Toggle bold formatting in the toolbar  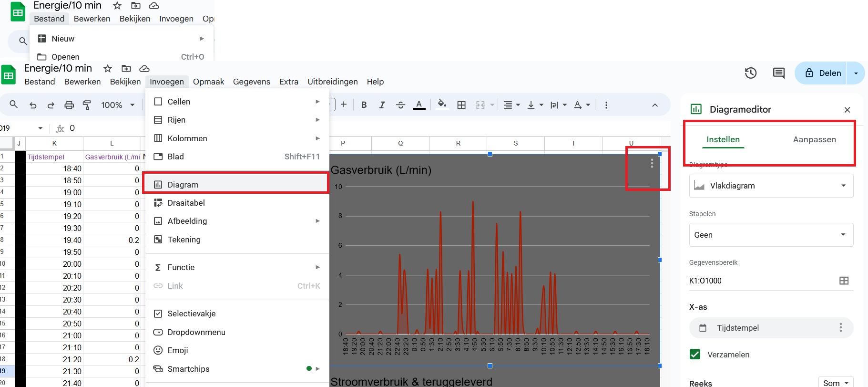pos(364,105)
